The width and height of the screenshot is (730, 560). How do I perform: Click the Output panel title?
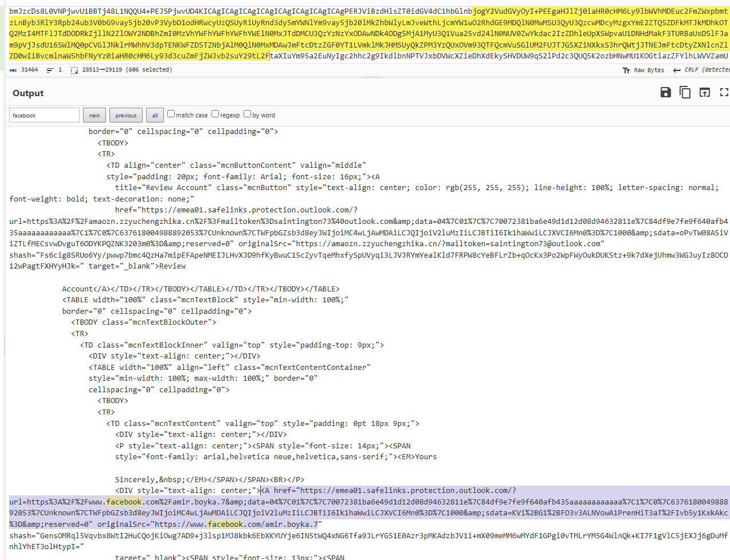pyautogui.click(x=28, y=93)
